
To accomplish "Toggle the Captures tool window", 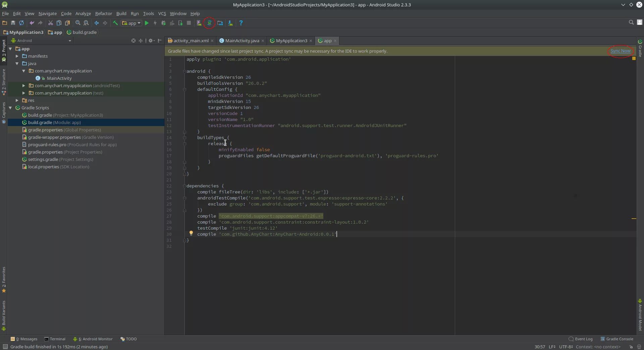I will [4, 113].
